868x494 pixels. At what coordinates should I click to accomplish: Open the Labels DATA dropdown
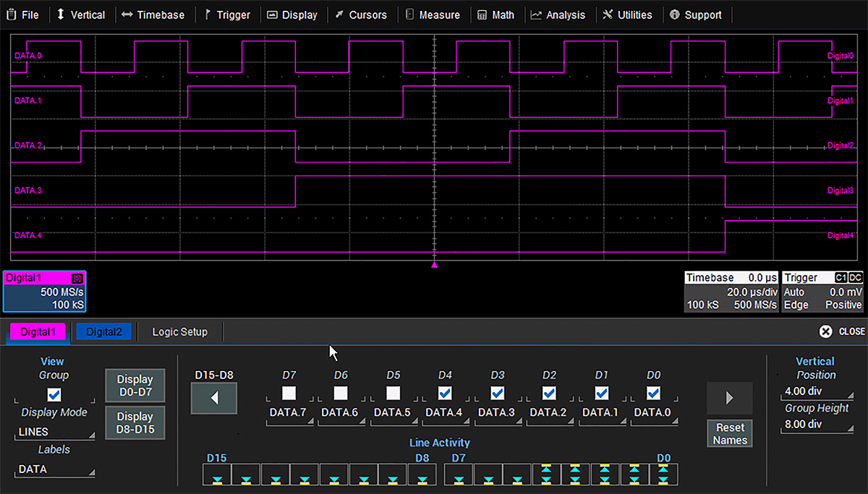54,469
